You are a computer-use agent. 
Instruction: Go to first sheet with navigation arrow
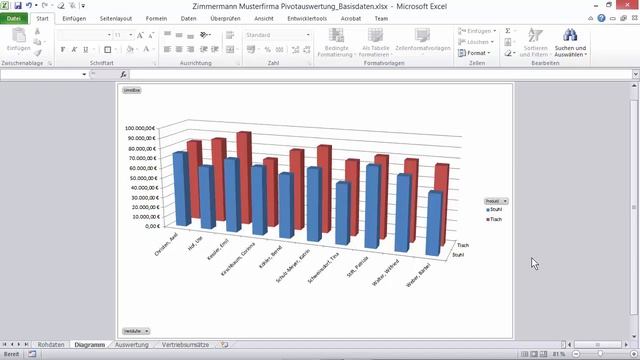point(4,344)
